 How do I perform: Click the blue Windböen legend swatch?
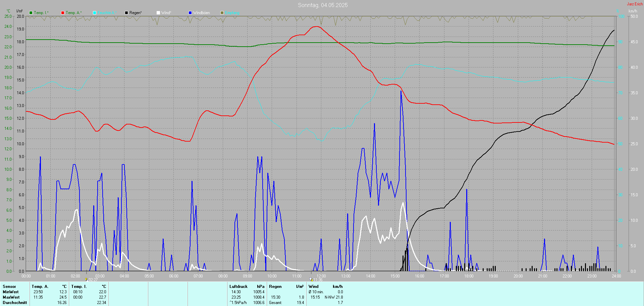tap(190, 13)
